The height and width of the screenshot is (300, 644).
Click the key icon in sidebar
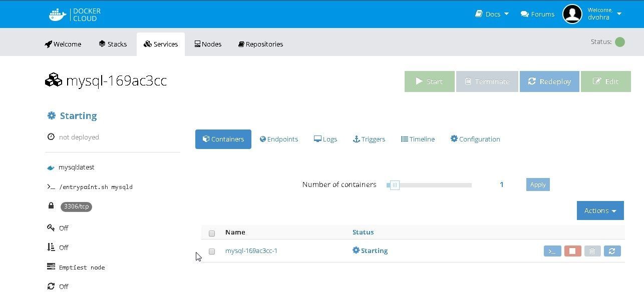click(51, 227)
